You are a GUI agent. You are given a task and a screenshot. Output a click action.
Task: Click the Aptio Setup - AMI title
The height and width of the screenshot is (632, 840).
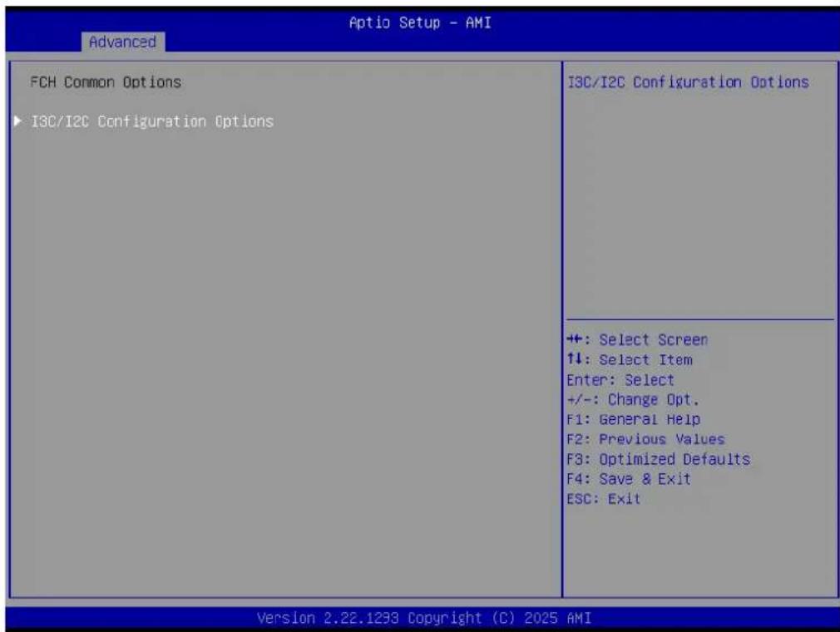[x=420, y=22]
